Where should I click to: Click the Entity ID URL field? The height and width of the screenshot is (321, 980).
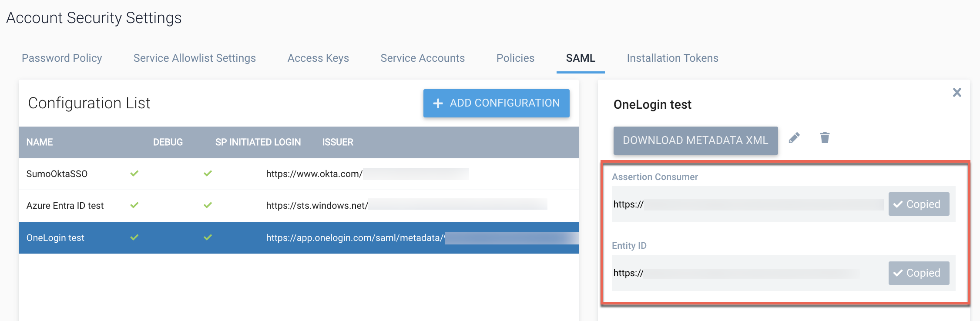748,273
